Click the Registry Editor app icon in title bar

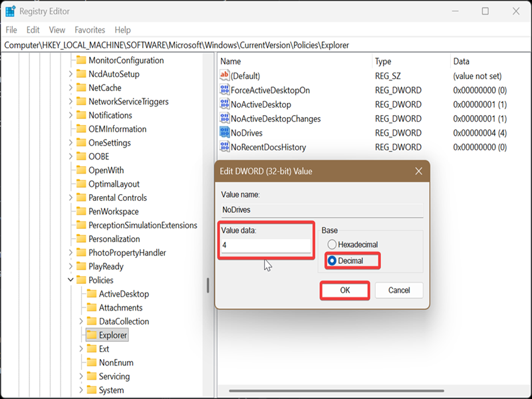click(x=10, y=11)
